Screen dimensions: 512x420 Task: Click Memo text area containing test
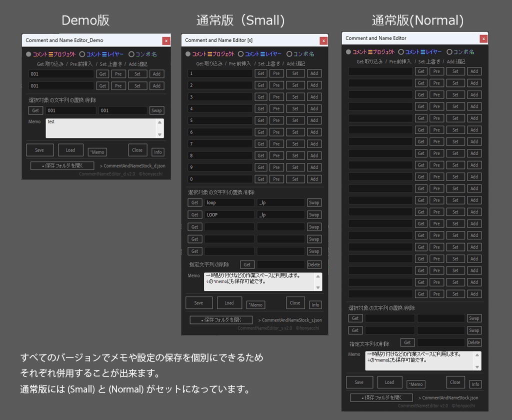click(101, 128)
